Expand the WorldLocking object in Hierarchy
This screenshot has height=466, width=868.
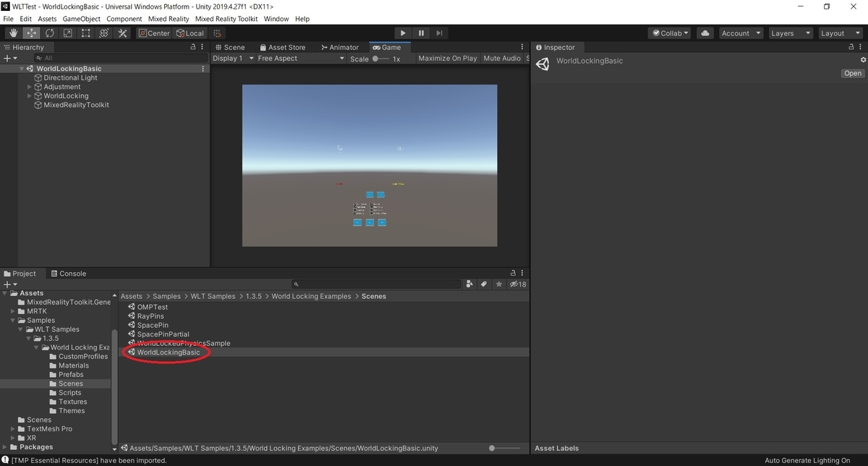click(x=30, y=96)
